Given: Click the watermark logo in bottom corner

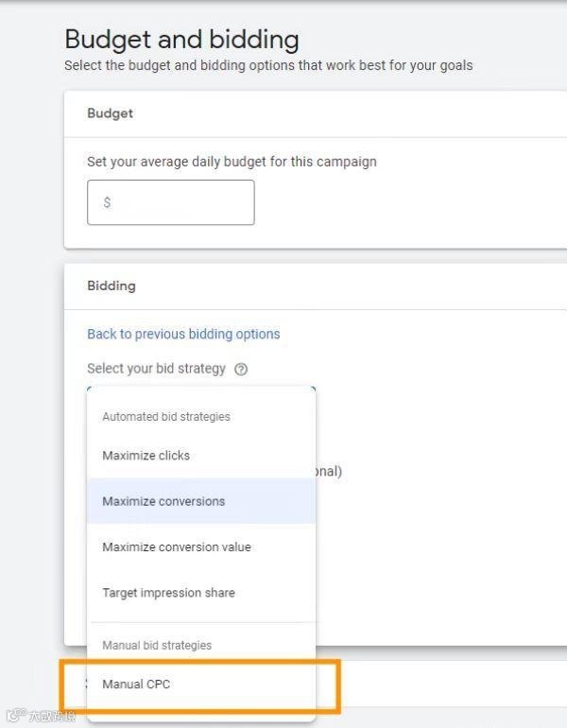Looking at the screenshot, I should pos(38,717).
